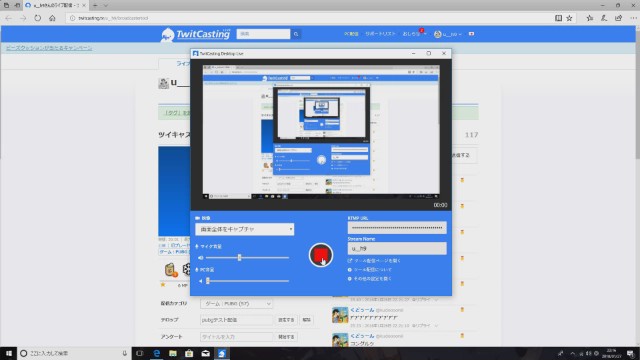Click the TwitCasting logo

(x=196, y=35)
